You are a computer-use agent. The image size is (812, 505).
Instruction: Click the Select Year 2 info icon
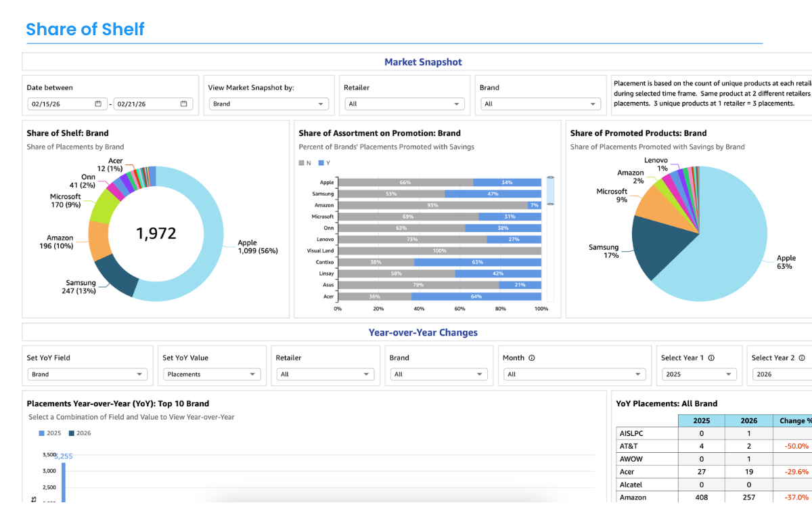[802, 358]
